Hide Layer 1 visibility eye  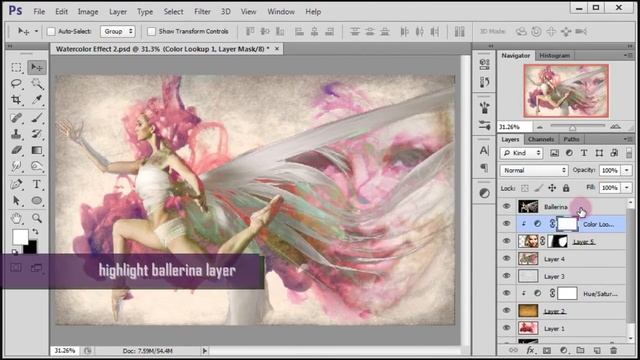point(507,328)
